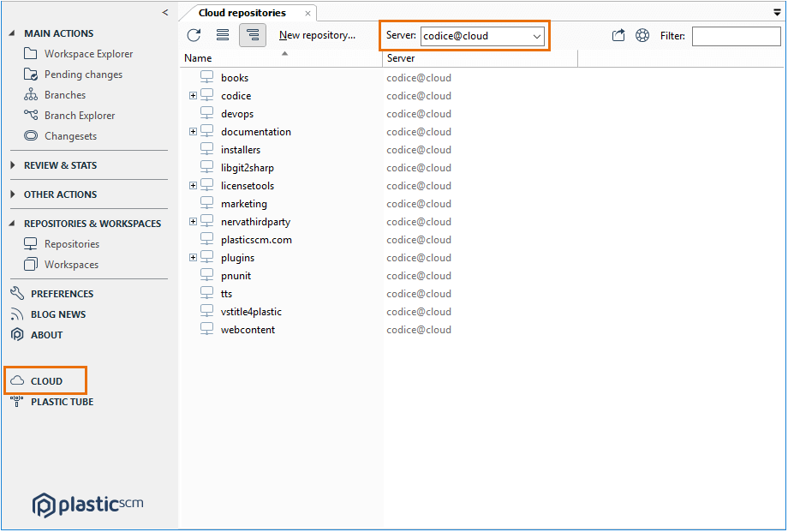This screenshot has height=532, width=788.
Task: Click the Changesets icon
Action: 31,135
